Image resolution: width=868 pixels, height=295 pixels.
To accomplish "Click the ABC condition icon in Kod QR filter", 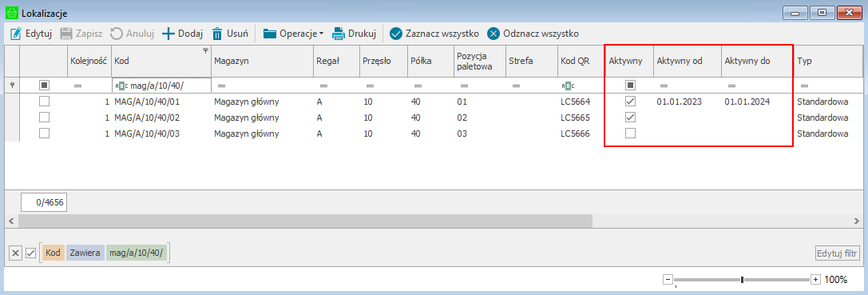I will coord(567,86).
